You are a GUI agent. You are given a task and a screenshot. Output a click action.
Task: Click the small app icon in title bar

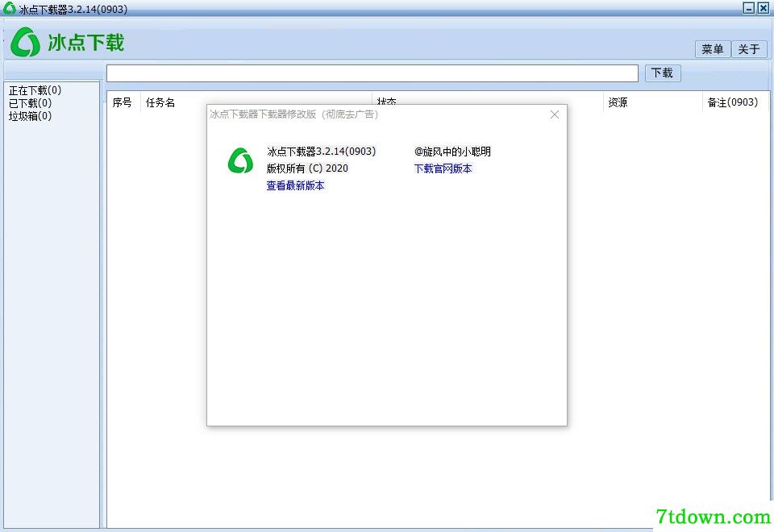pos(10,8)
